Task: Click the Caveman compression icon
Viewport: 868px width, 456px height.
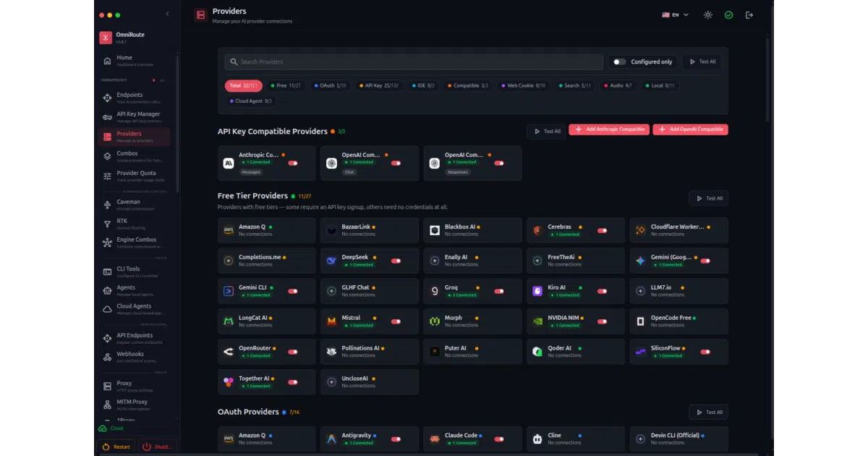Action: point(107,205)
